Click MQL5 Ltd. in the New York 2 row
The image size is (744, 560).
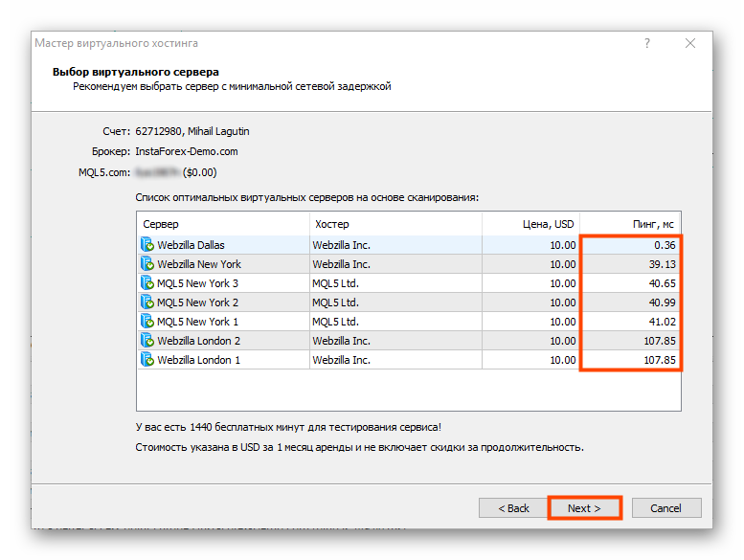pyautogui.click(x=335, y=302)
